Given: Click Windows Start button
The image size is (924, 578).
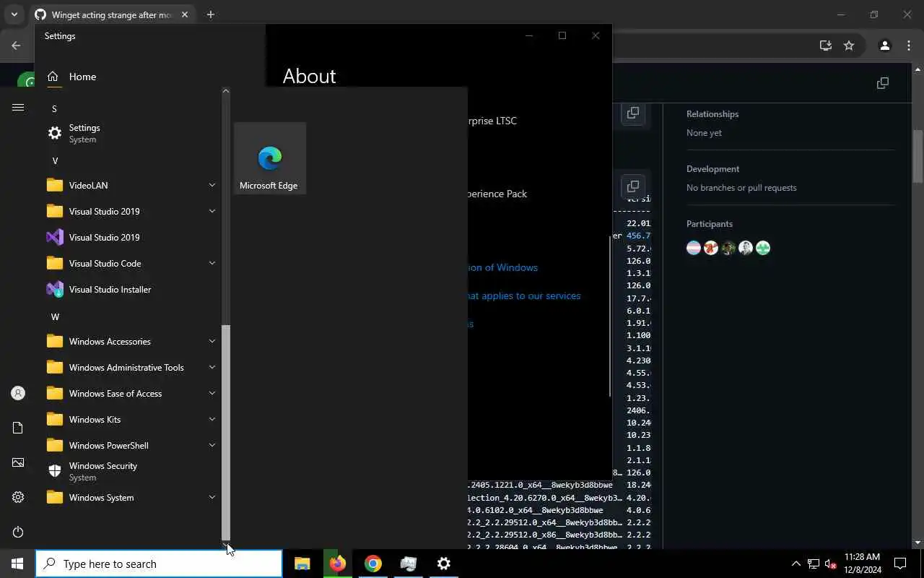Looking at the screenshot, I should [17, 564].
